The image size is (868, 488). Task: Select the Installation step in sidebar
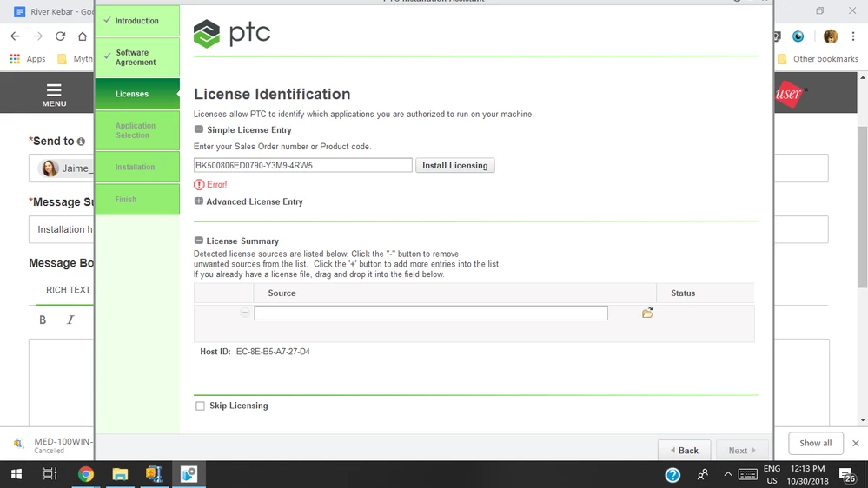coord(137,167)
